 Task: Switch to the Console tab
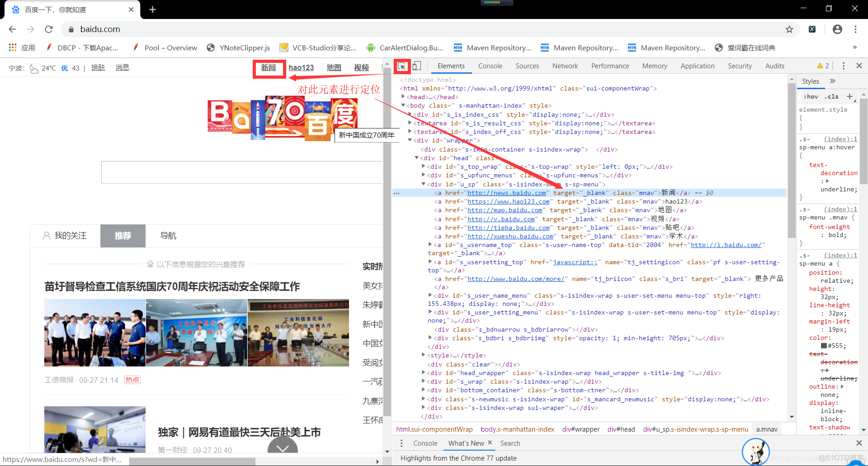click(490, 66)
